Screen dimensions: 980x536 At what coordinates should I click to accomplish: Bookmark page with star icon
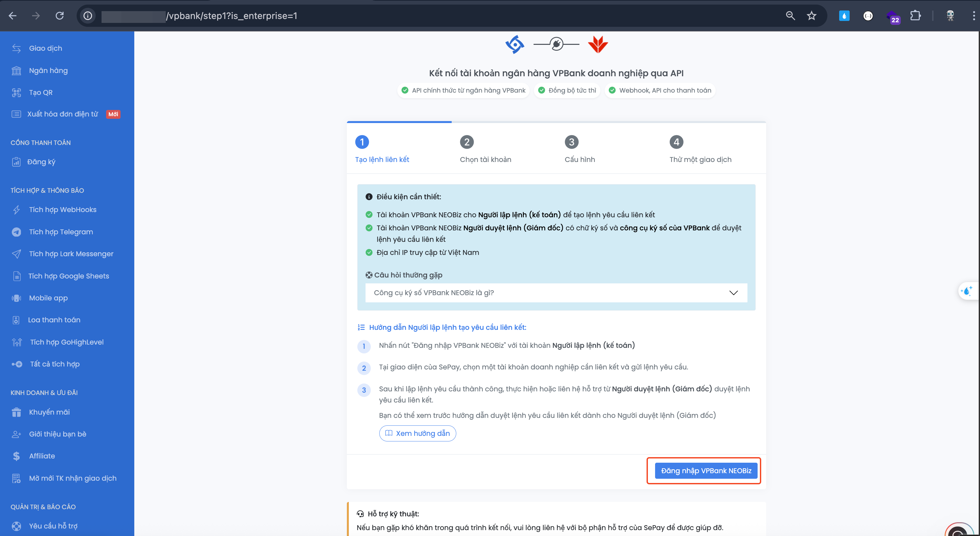pos(811,16)
